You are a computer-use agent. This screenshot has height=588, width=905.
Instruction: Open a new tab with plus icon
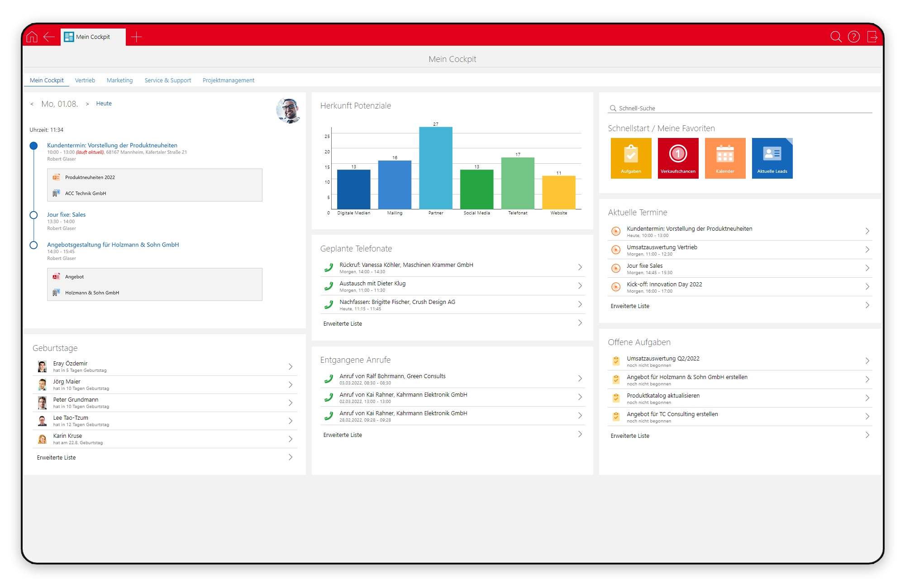point(136,37)
